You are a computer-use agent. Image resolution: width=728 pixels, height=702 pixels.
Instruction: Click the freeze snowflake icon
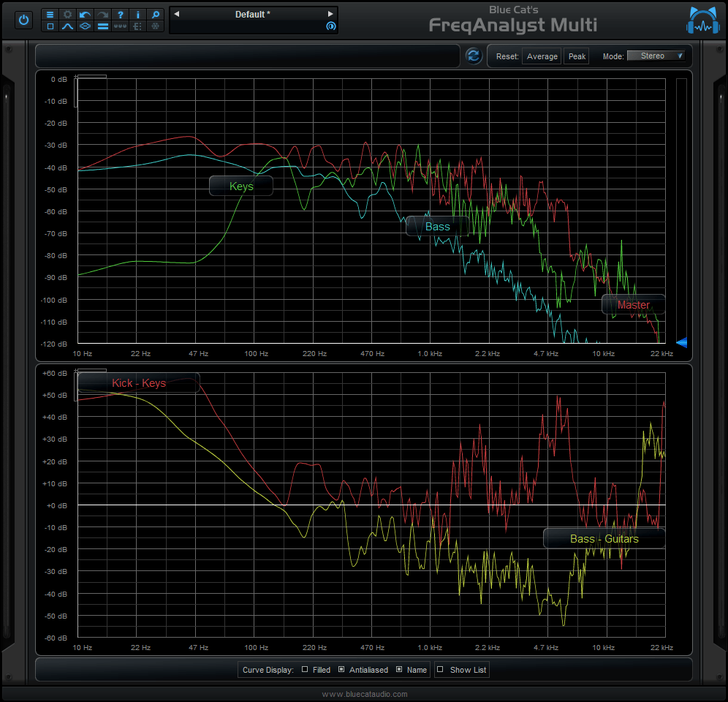(155, 26)
